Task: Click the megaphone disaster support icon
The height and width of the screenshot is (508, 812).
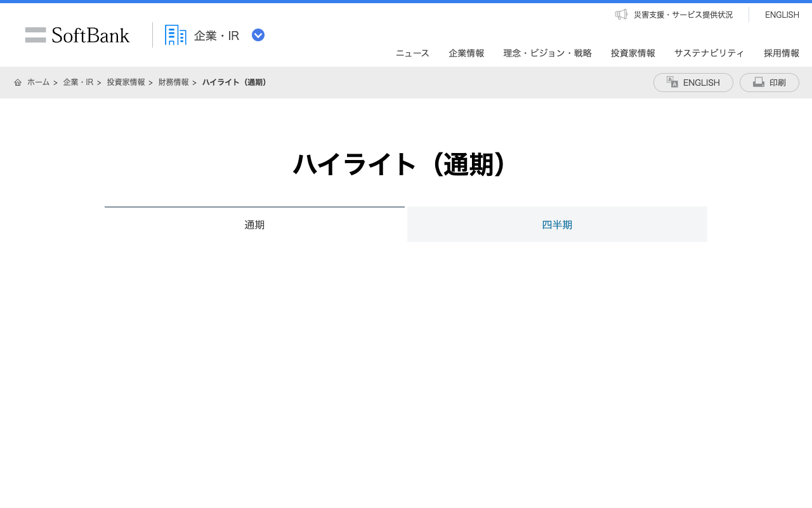Action: coord(621,14)
